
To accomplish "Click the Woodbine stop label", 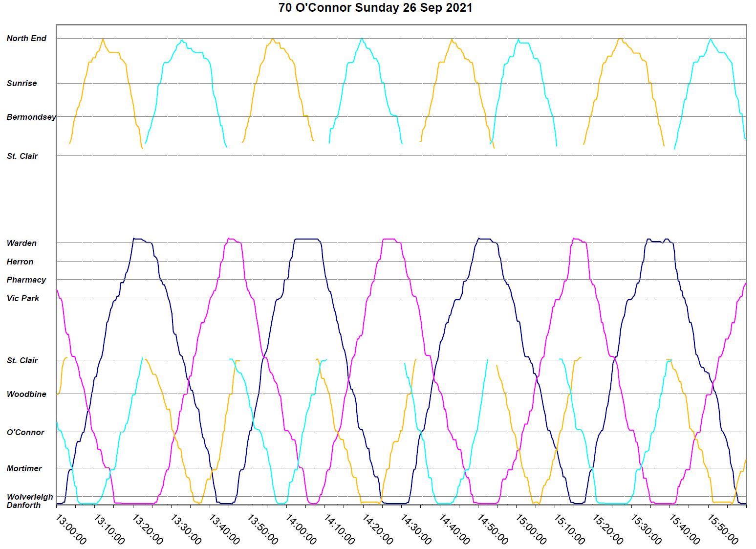I will [x=26, y=395].
